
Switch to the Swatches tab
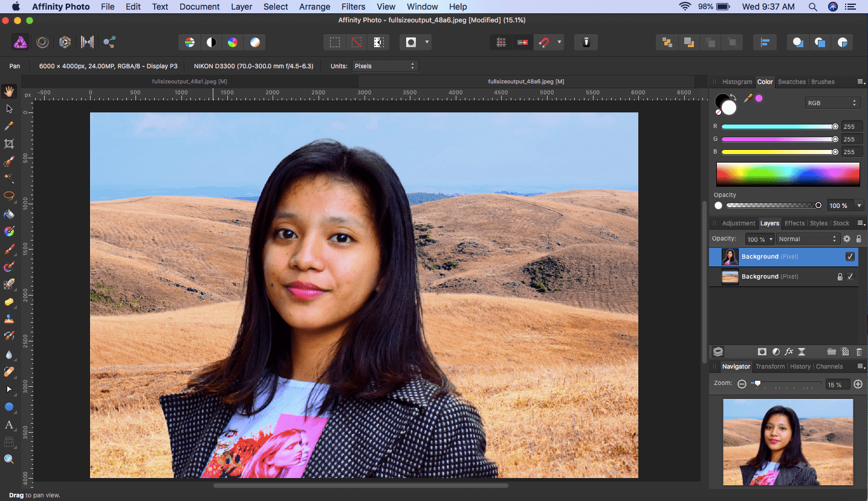tap(791, 82)
